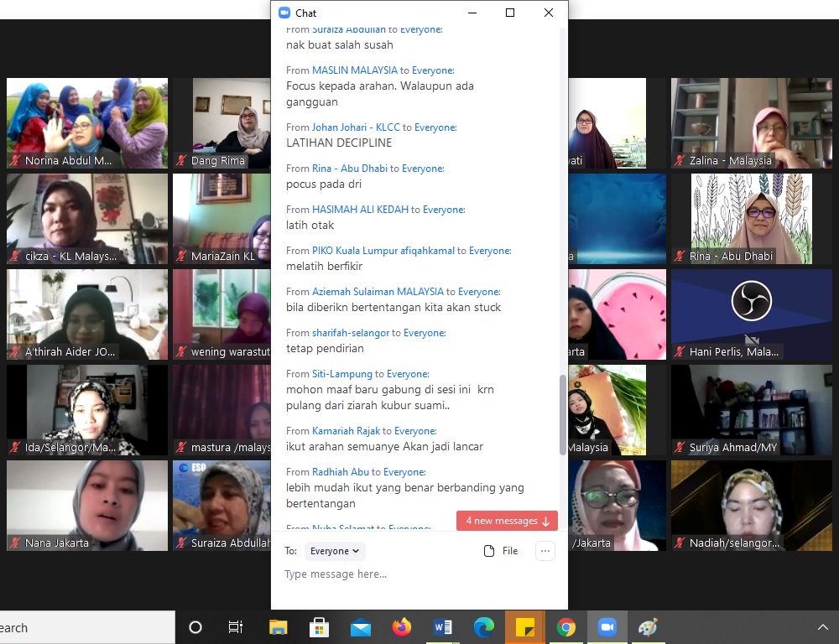Viewport: 839px width, 644px height.
Task: Open Firefox from the taskbar
Action: point(402,627)
